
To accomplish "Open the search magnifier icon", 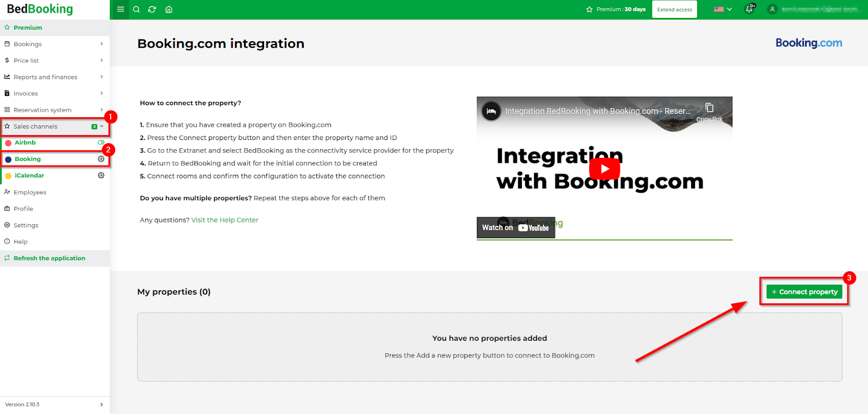I will point(137,9).
